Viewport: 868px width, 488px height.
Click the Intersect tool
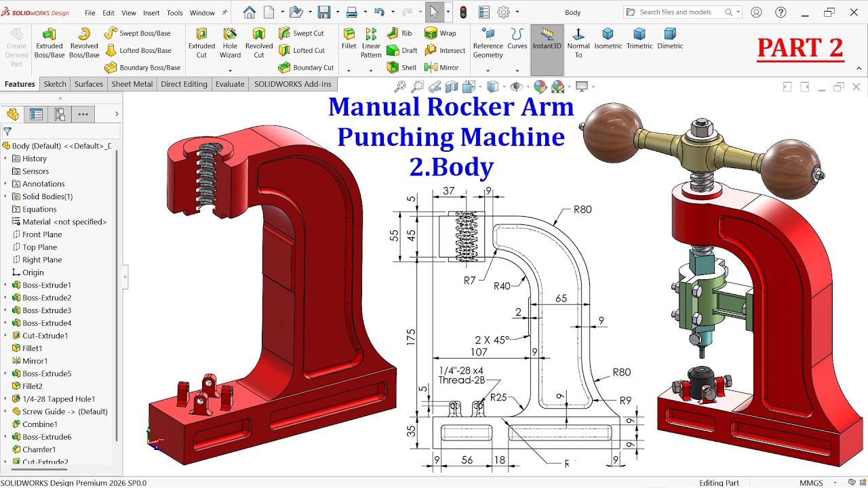(x=445, y=50)
